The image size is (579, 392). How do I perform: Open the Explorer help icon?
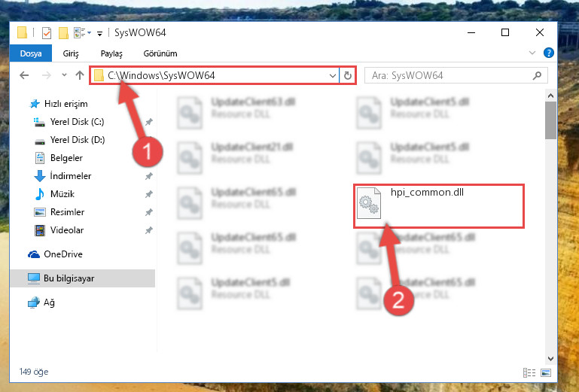[x=549, y=53]
